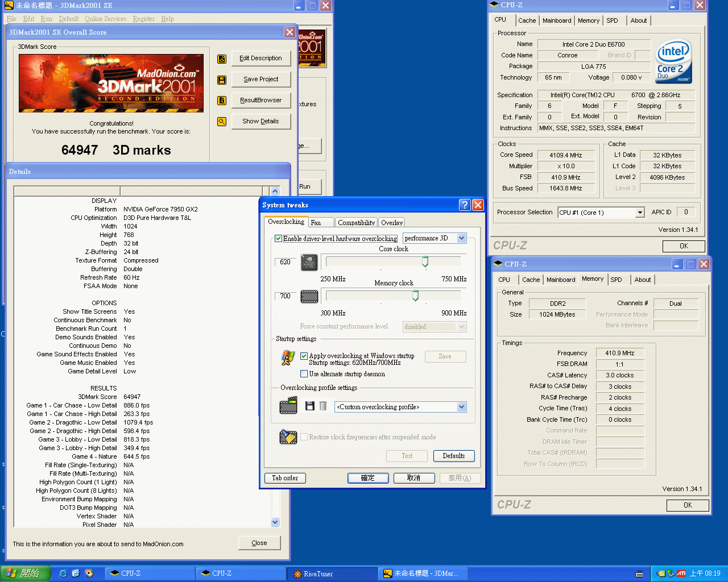
Task: Click the Defaults button in System tweaks
Action: [454, 456]
